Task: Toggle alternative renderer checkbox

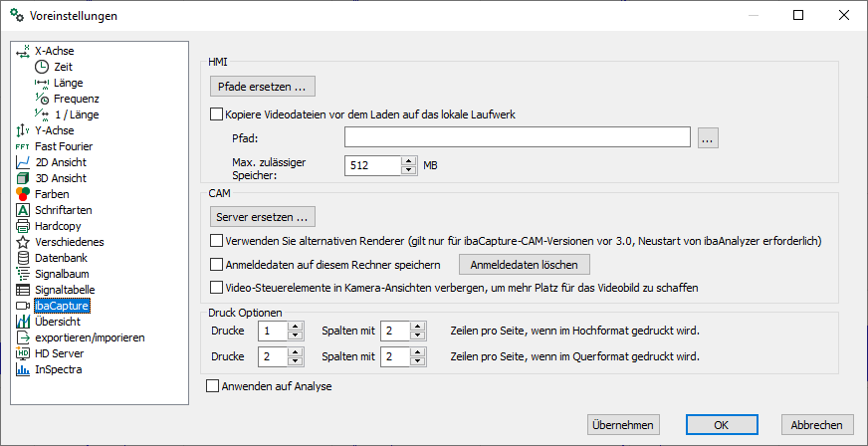Action: [x=217, y=240]
